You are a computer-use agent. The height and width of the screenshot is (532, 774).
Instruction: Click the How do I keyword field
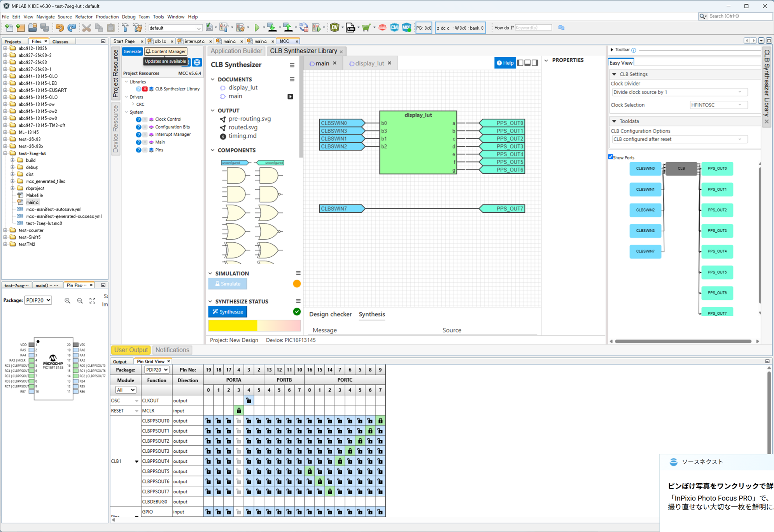pos(533,28)
